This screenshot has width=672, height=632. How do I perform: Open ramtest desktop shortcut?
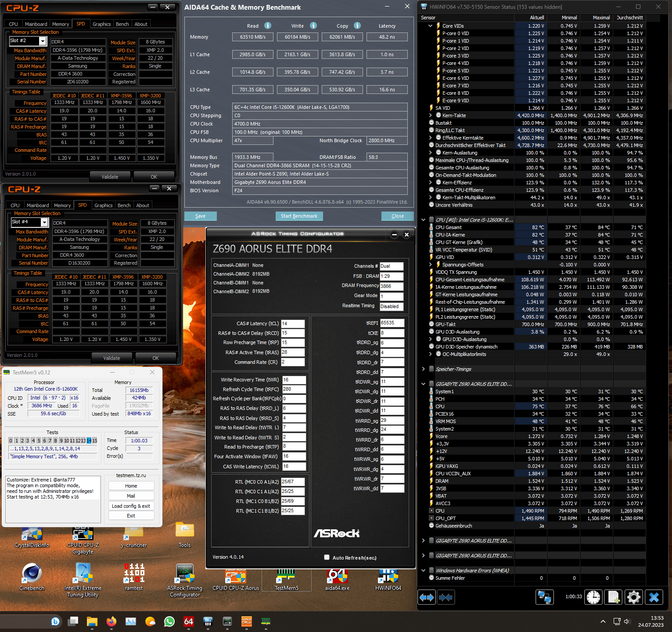134,577
